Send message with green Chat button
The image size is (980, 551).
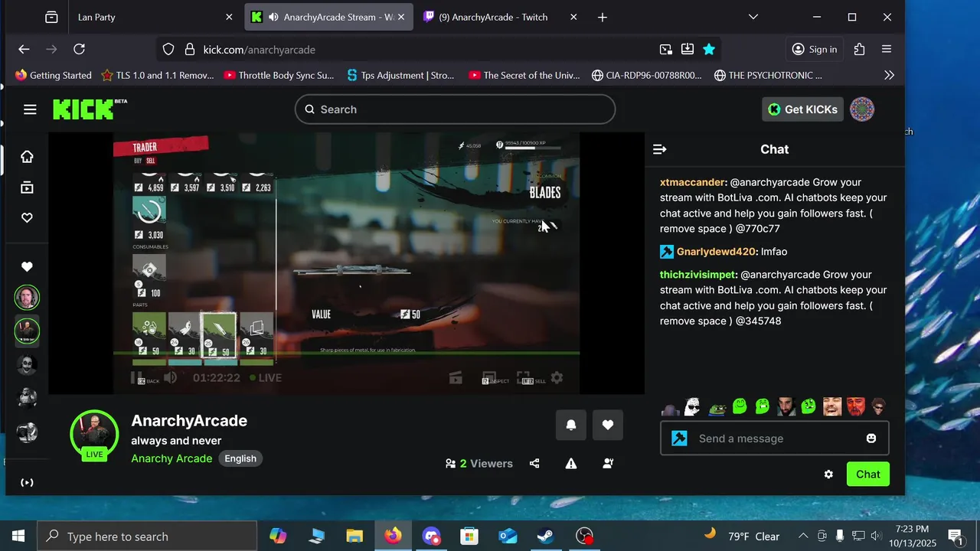(x=868, y=474)
